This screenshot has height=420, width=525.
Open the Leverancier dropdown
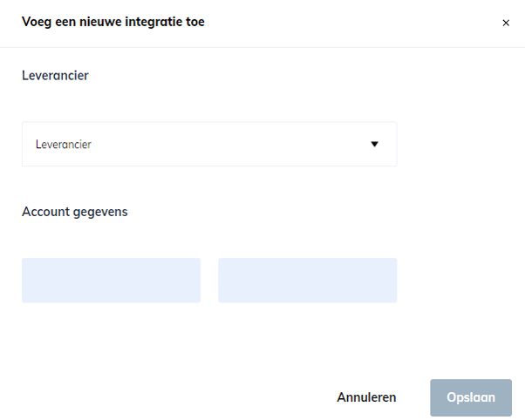point(209,145)
